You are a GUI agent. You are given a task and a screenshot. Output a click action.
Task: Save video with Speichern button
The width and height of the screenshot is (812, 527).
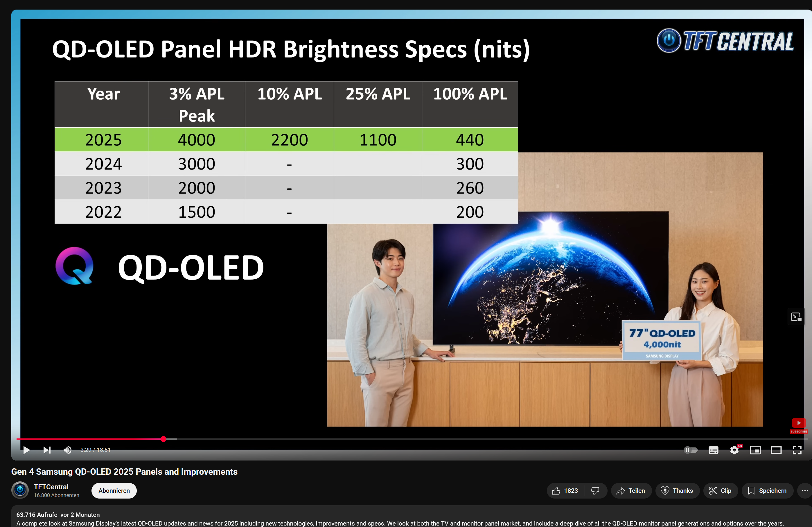coord(767,490)
